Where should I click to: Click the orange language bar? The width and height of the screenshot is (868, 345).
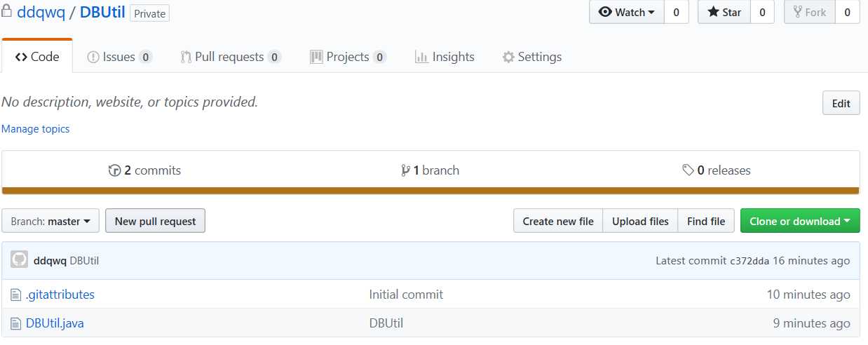[430, 190]
